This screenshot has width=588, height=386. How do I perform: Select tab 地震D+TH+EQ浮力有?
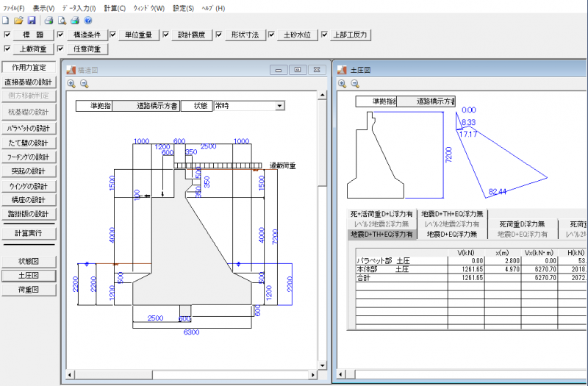pyautogui.click(x=381, y=234)
